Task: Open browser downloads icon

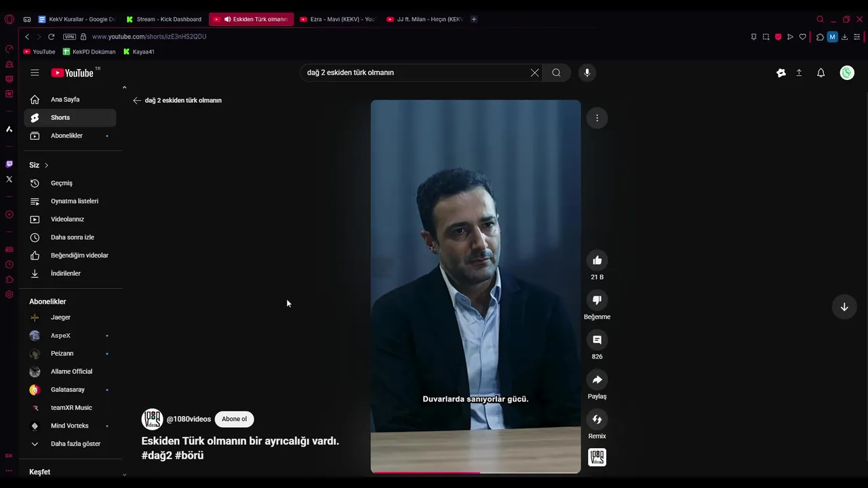Action: pyautogui.click(x=844, y=37)
